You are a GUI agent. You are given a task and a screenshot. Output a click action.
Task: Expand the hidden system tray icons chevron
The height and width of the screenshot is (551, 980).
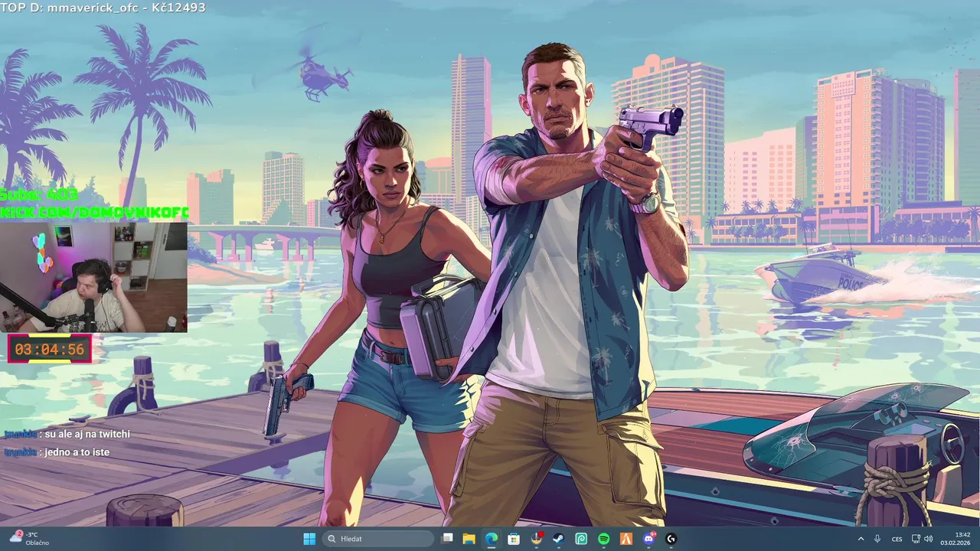pyautogui.click(x=861, y=539)
